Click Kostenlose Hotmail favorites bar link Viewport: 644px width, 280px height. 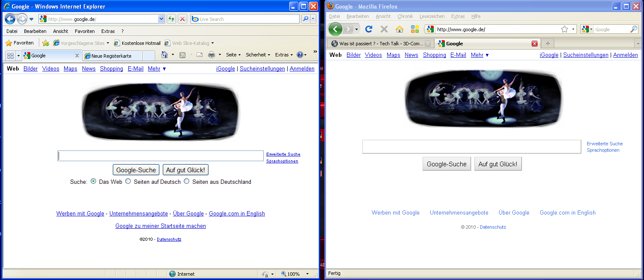click(x=137, y=43)
